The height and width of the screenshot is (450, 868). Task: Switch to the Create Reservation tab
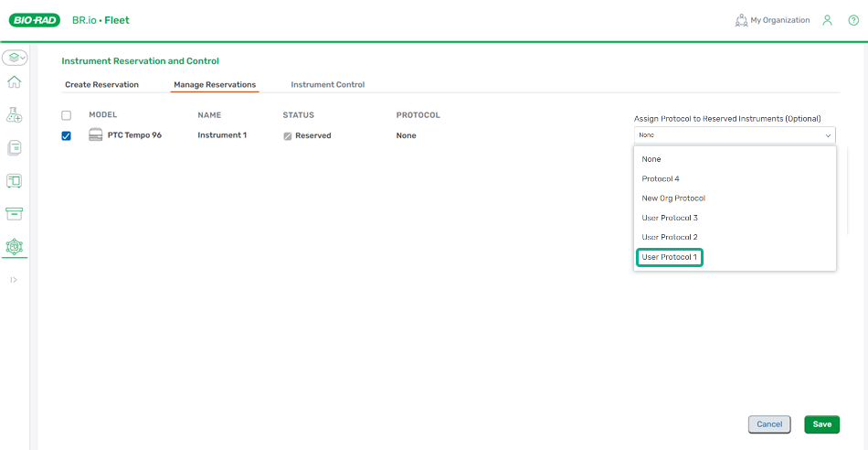101,85
